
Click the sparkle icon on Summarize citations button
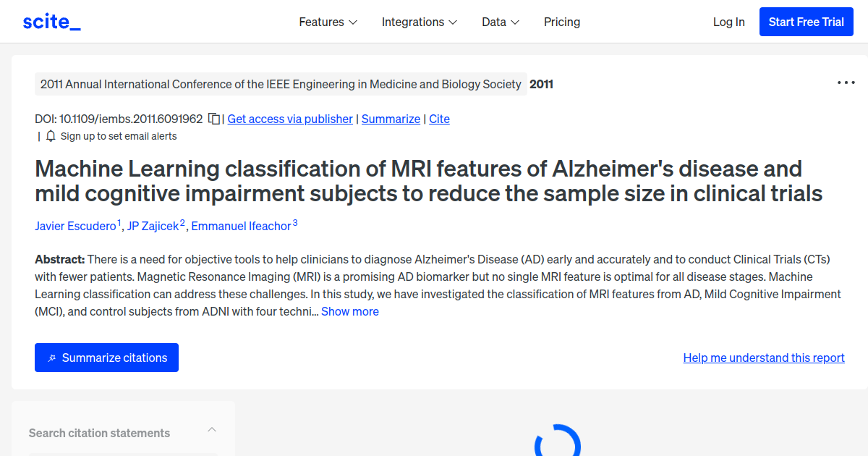pyautogui.click(x=51, y=357)
